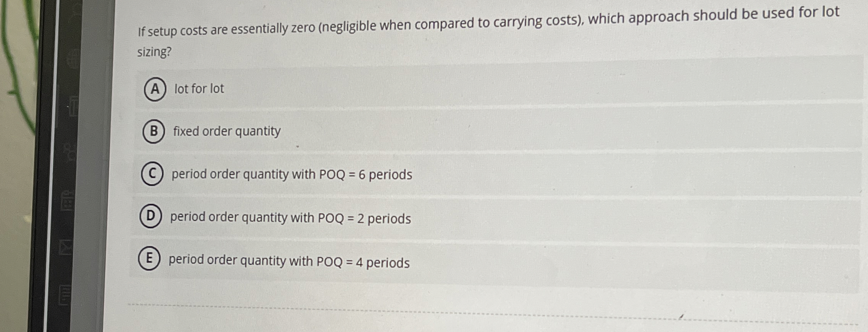
Task: Click the circled letter A badge
Action: pyautogui.click(x=156, y=89)
